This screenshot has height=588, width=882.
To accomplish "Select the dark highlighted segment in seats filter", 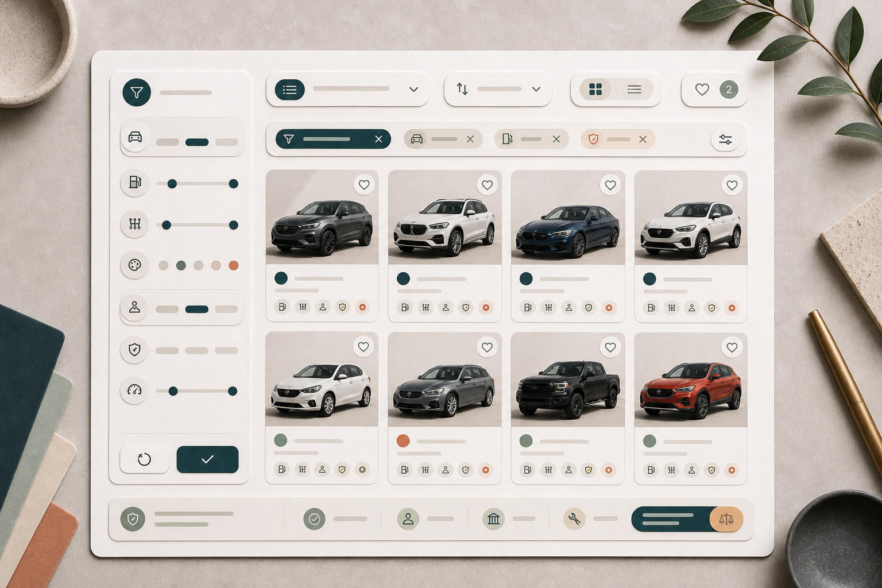I will click(x=197, y=310).
